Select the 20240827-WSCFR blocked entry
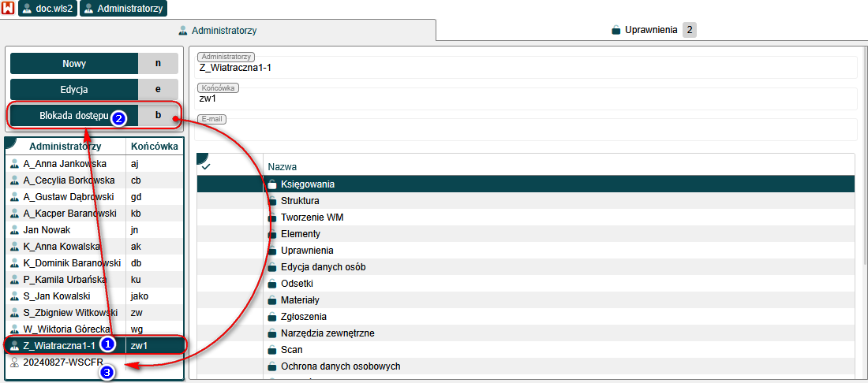This screenshot has width=868, height=383. click(x=94, y=362)
